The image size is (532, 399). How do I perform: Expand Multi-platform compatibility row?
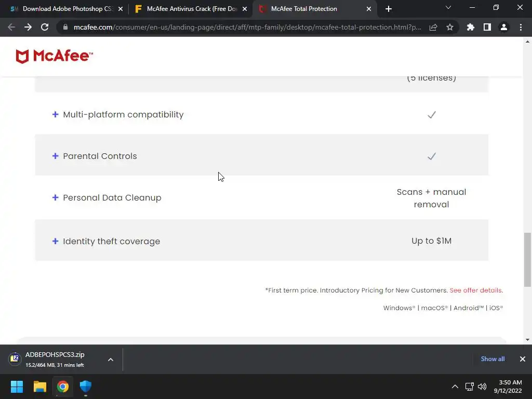(55, 114)
